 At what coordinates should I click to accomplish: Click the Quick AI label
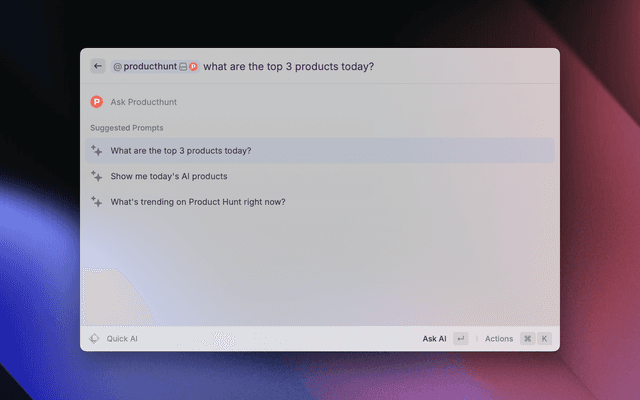[122, 339]
